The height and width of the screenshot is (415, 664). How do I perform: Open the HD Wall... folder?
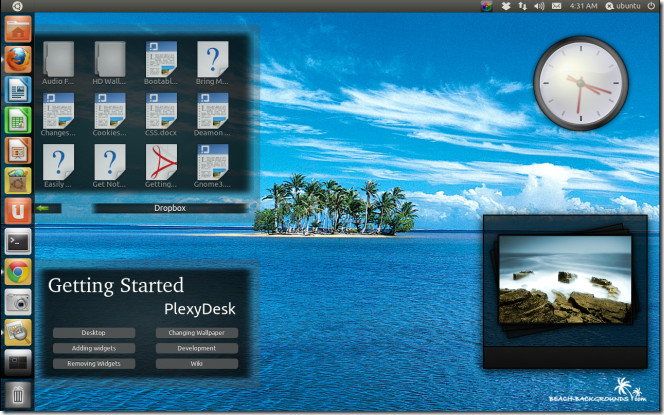109,63
